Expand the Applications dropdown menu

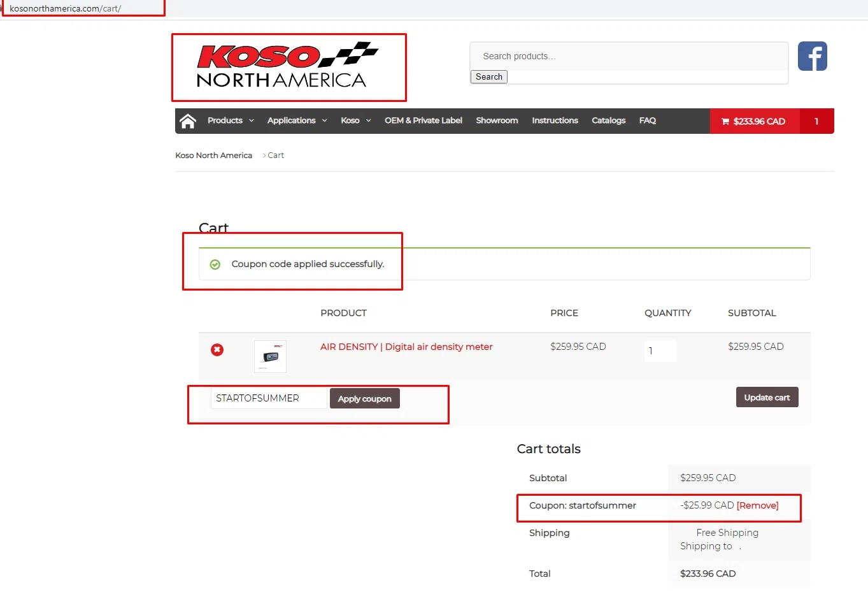[x=297, y=120]
